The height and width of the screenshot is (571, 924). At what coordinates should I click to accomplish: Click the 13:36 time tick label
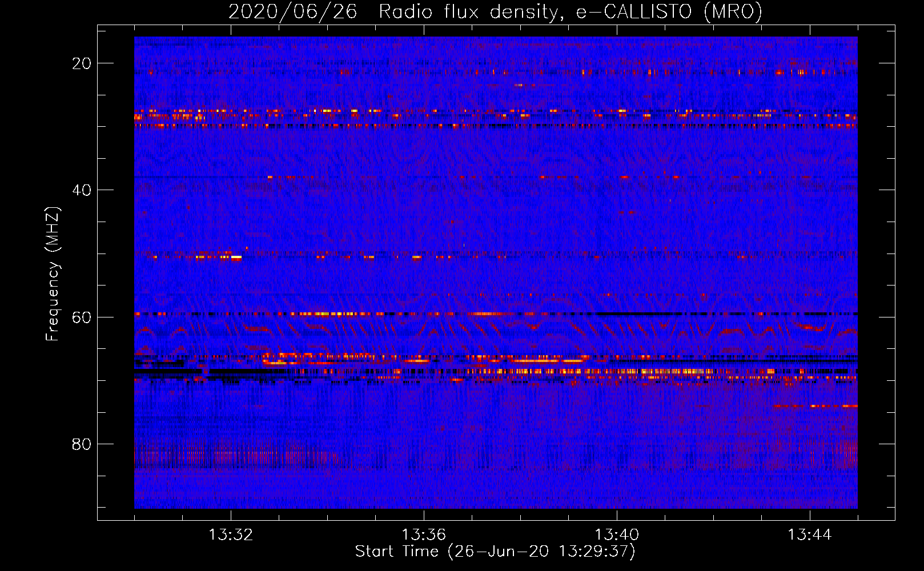click(x=424, y=535)
